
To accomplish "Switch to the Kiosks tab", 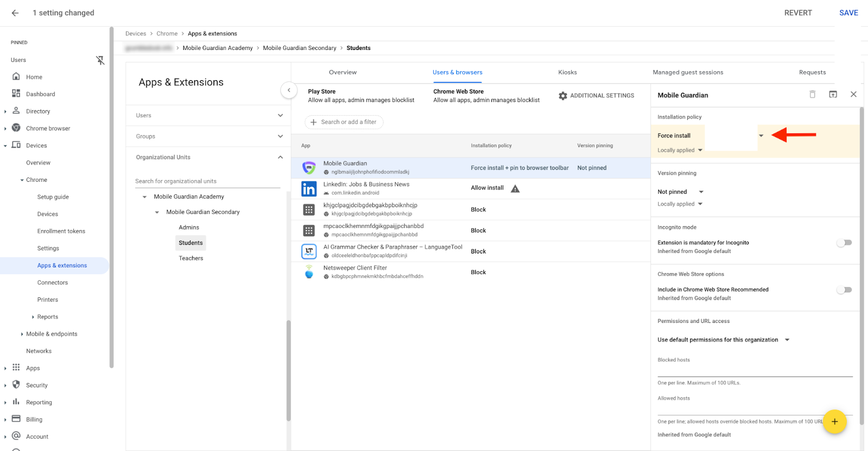I will (x=567, y=72).
